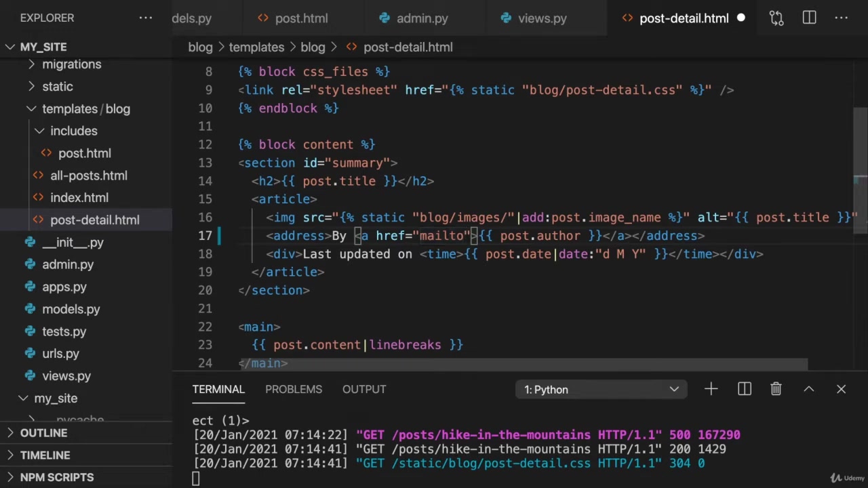The image size is (868, 488).
Task: Open the source control compare changes icon
Action: coord(776,18)
